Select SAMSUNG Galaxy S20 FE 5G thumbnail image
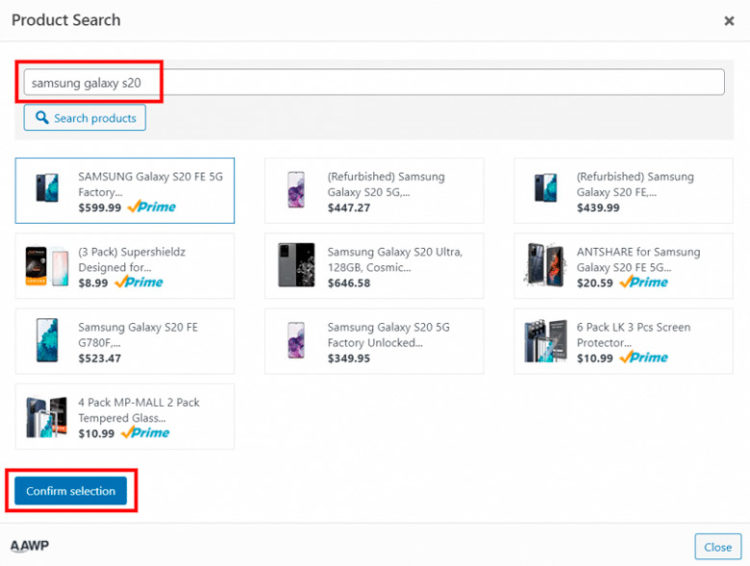Image resolution: width=750 pixels, height=566 pixels. (47, 188)
